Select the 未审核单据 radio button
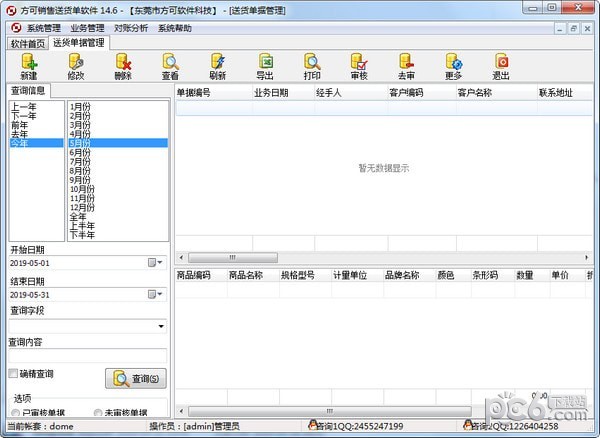 click(x=98, y=413)
